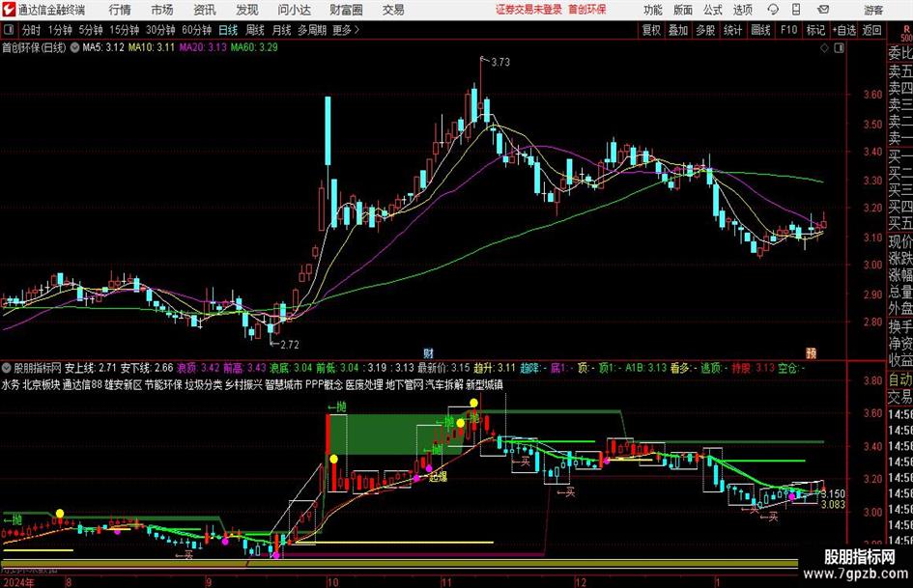Click the 预 marker on the main chart
Image resolution: width=913 pixels, height=588 pixels.
[812, 352]
